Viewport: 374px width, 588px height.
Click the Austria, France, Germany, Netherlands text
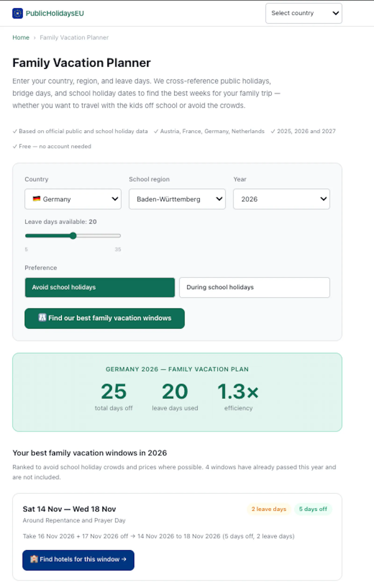(x=212, y=131)
